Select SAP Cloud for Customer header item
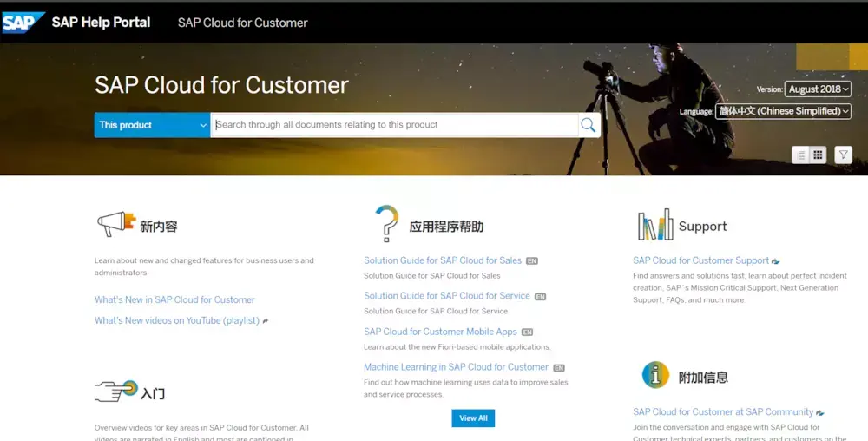The width and height of the screenshot is (868, 441). coord(242,23)
